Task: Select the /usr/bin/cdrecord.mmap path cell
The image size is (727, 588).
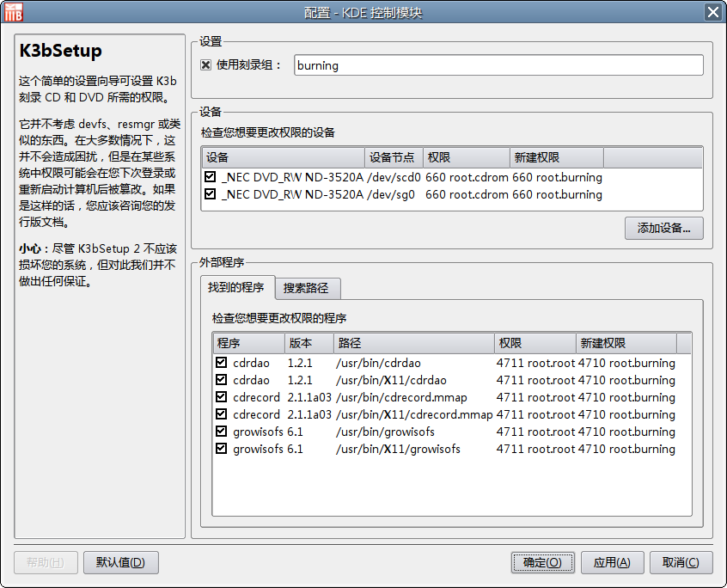Action: tap(401, 397)
